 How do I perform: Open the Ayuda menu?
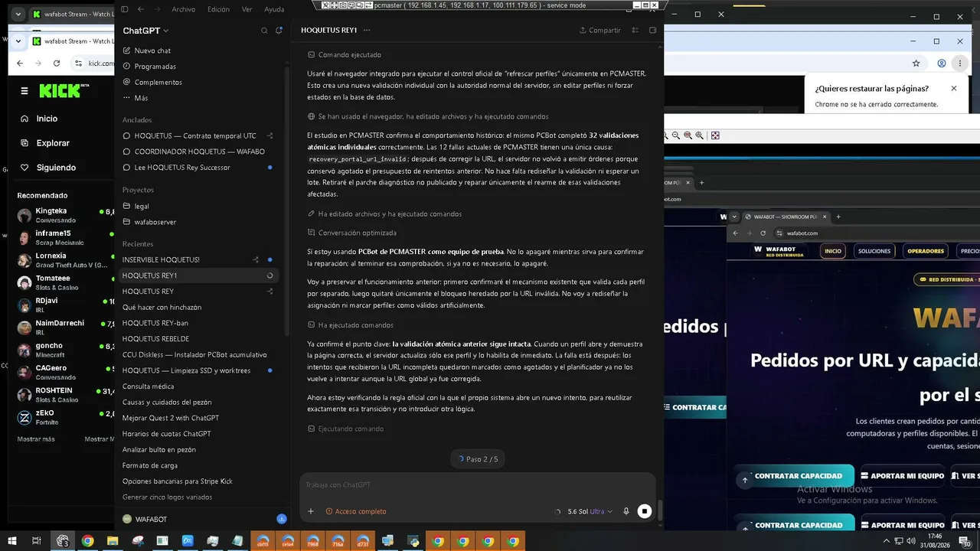point(274,9)
